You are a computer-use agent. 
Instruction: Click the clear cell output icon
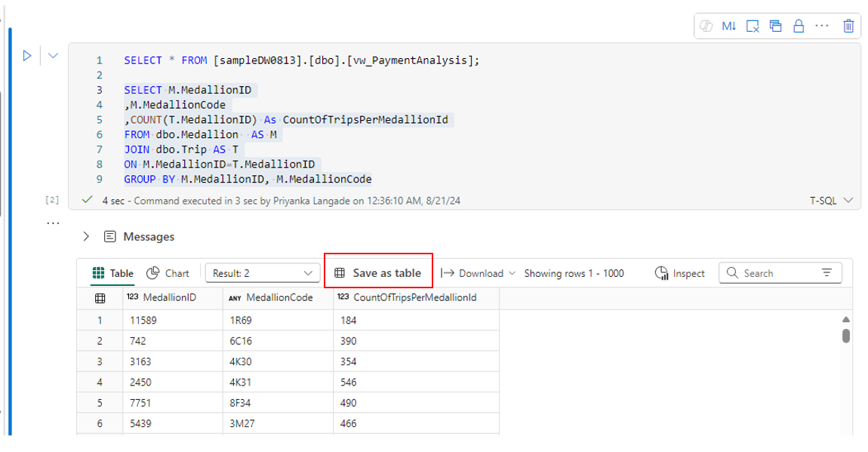click(x=753, y=26)
